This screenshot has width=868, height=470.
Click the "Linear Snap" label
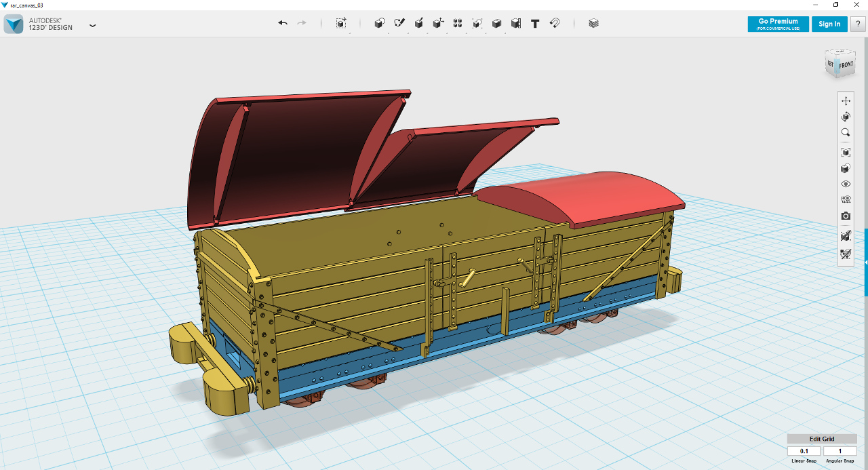(804, 461)
